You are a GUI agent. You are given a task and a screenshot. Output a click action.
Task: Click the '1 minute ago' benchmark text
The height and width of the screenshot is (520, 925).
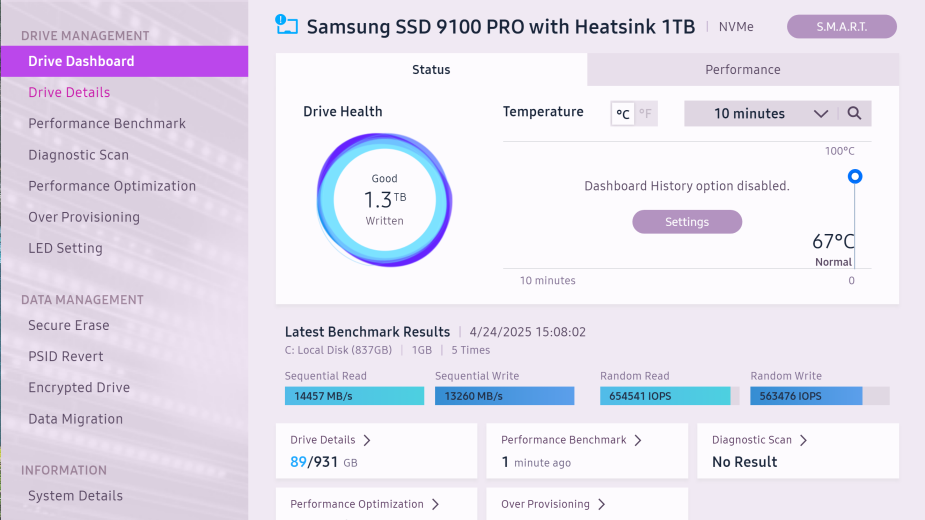pos(536,462)
